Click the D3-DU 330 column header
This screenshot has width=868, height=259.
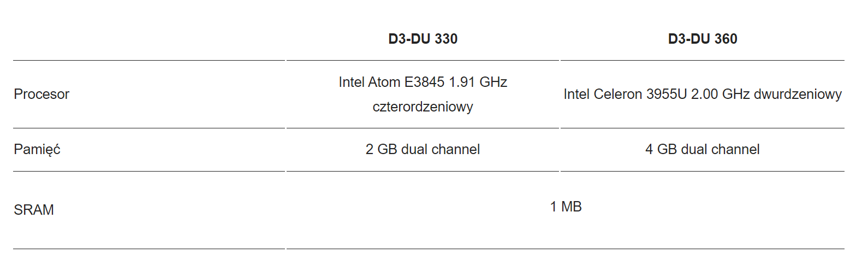tap(423, 39)
